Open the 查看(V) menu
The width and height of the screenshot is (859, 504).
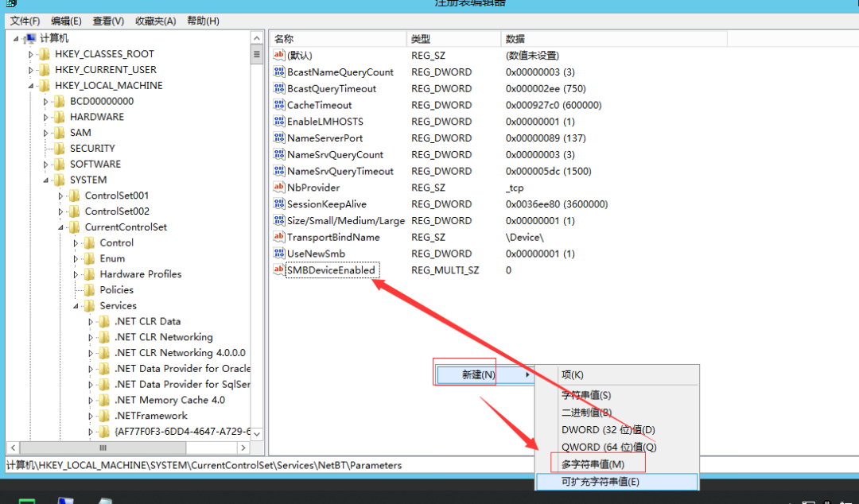(x=107, y=21)
